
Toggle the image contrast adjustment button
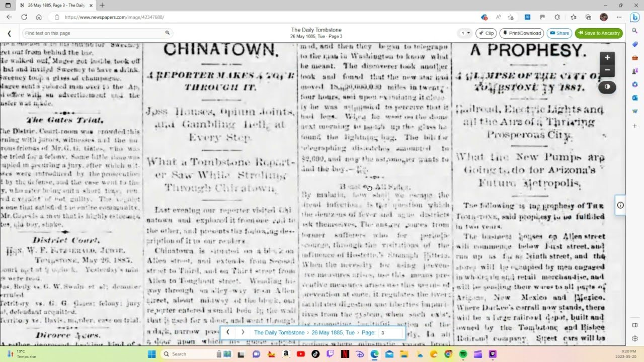click(607, 87)
